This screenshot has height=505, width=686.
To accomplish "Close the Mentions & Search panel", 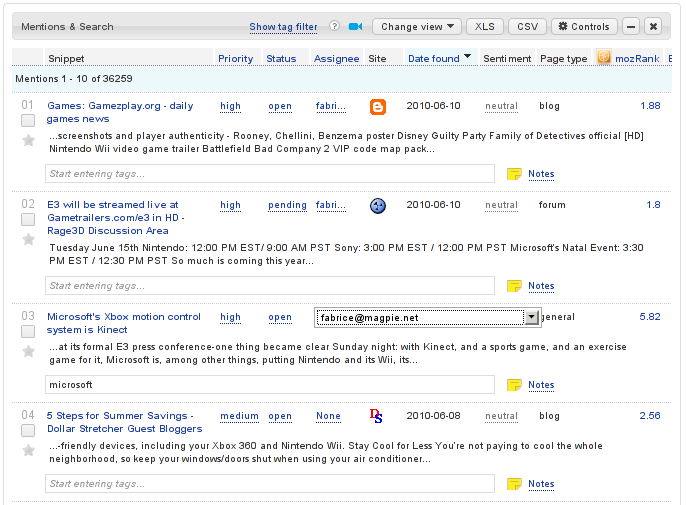I will (653, 27).
